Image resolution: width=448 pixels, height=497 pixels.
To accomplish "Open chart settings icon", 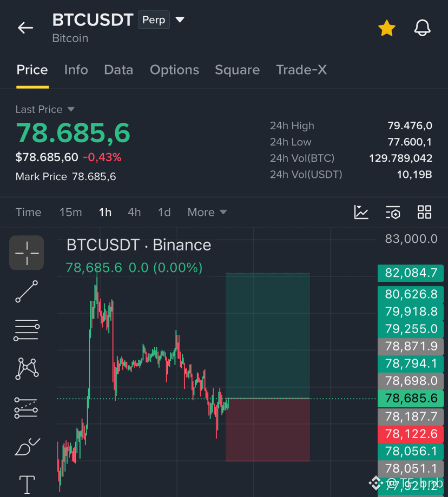I will 393,212.
